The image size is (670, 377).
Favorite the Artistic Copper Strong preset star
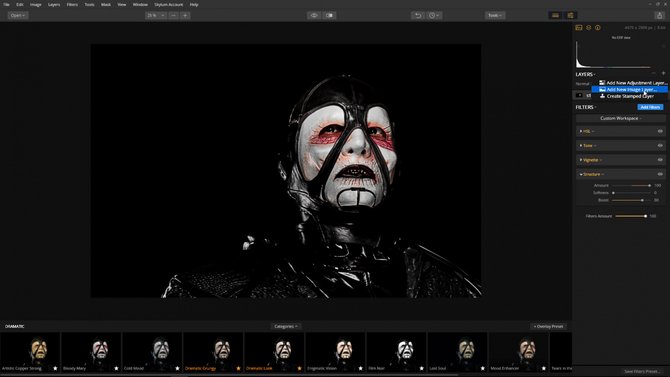[x=55, y=368]
